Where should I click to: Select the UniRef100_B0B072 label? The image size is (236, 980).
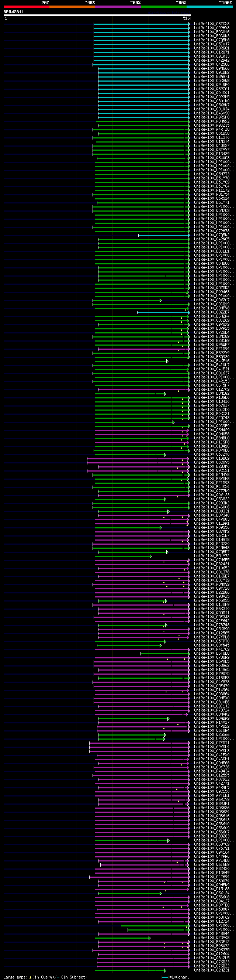[x=212, y=946]
